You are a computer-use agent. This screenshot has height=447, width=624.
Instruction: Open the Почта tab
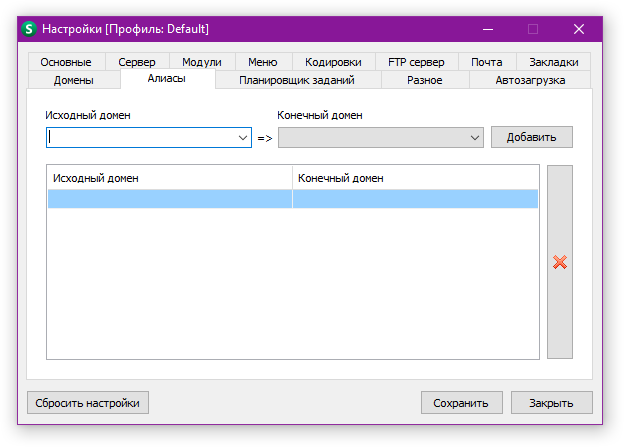[x=487, y=62]
